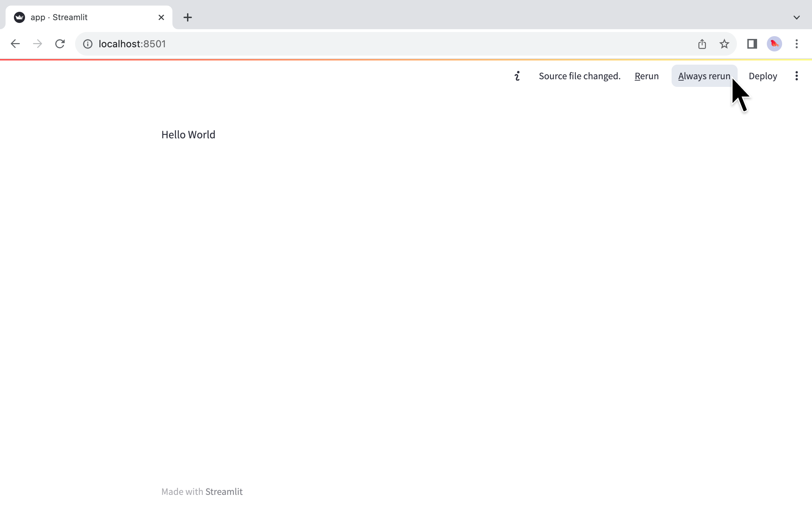This screenshot has height=506, width=812.
Task: Click the browser extensions panel icon
Action: pos(752,44)
